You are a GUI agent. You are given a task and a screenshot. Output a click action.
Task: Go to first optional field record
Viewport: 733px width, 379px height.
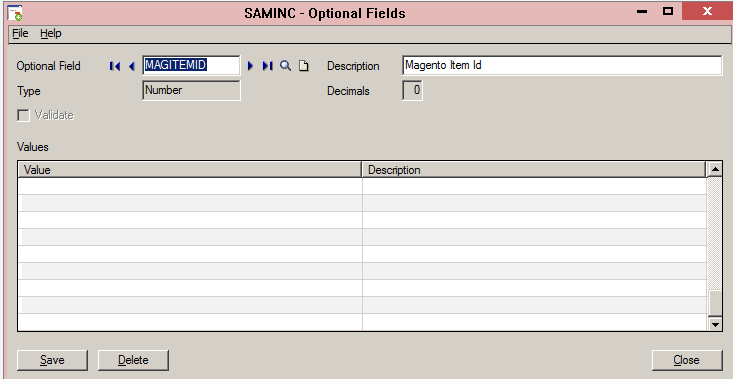click(x=115, y=66)
